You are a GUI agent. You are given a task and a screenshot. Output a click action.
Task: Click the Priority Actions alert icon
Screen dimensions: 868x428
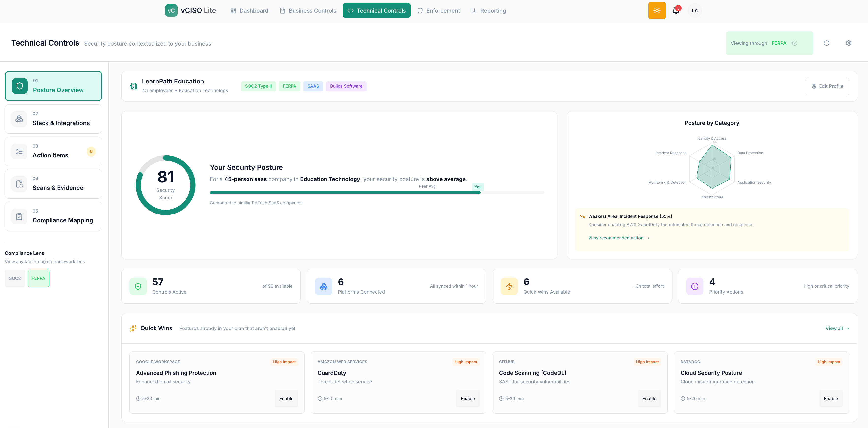pyautogui.click(x=695, y=286)
